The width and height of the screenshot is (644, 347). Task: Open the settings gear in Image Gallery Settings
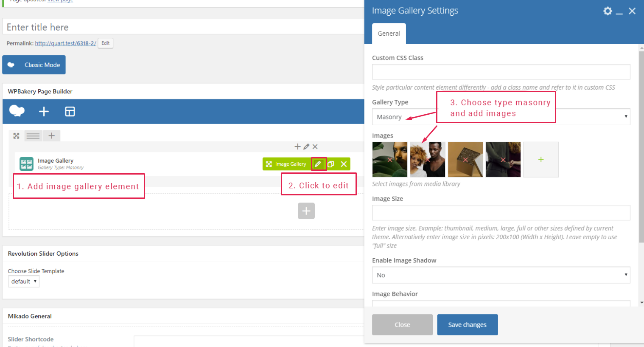pyautogui.click(x=608, y=11)
